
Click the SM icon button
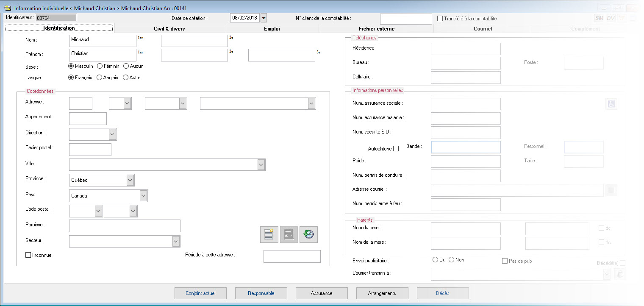(599, 18)
